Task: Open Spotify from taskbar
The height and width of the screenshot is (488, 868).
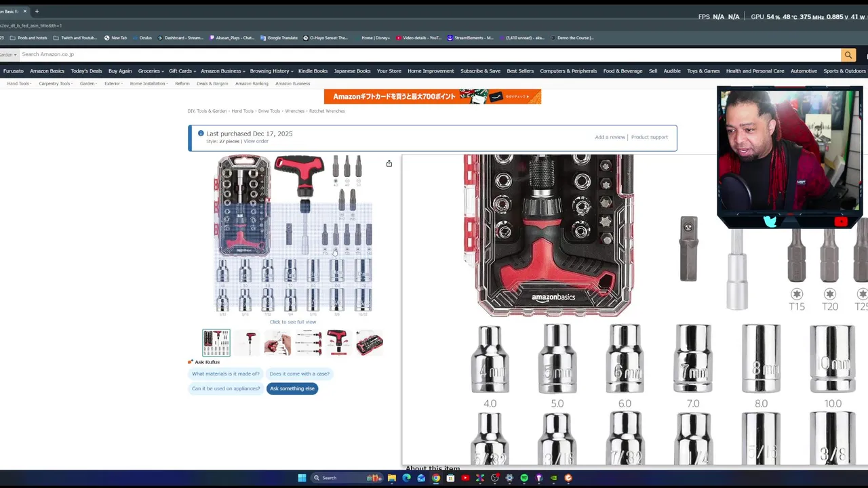Action: click(524, 478)
